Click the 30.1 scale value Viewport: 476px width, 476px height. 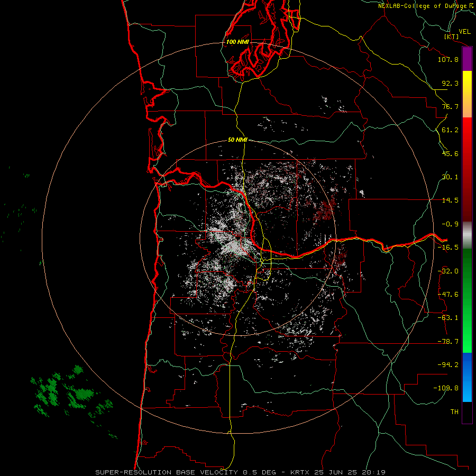coord(450,177)
